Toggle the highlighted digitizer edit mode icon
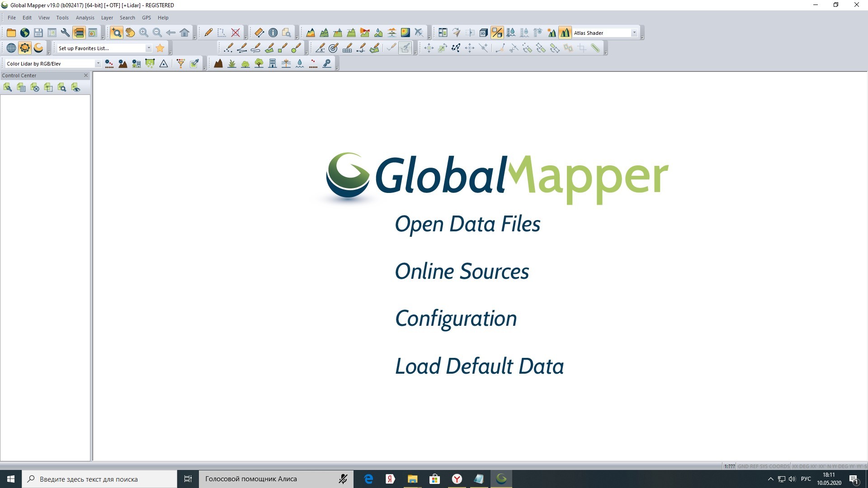868x488 pixels. point(405,48)
